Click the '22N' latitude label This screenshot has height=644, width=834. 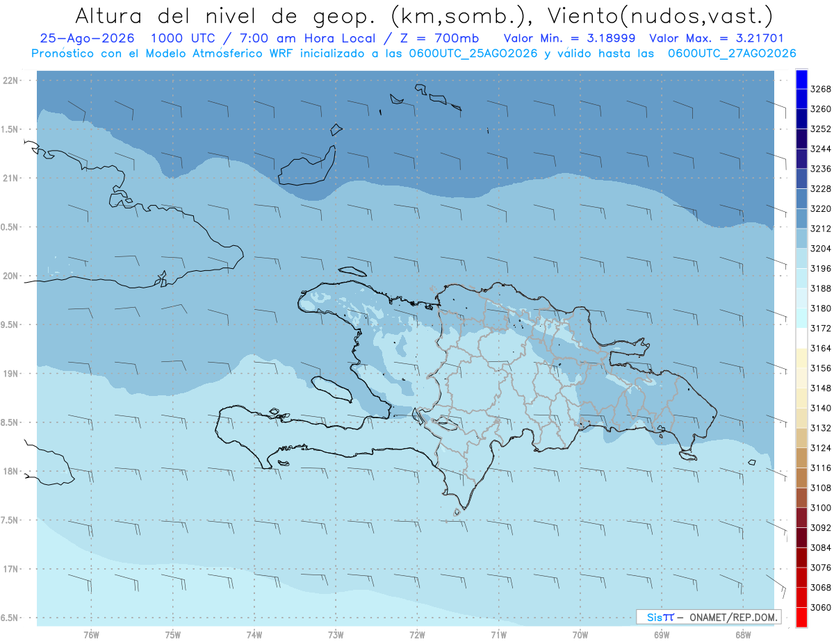(x=12, y=81)
